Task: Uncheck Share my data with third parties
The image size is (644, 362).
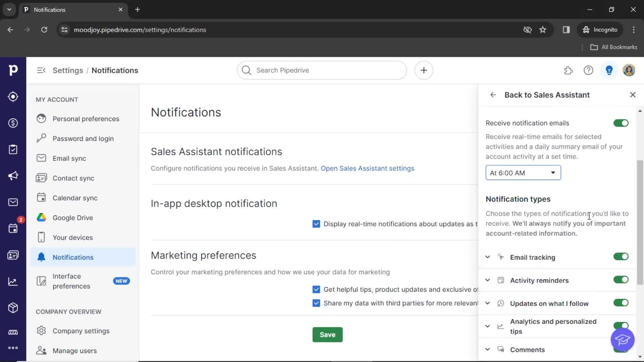Action: [316, 303]
